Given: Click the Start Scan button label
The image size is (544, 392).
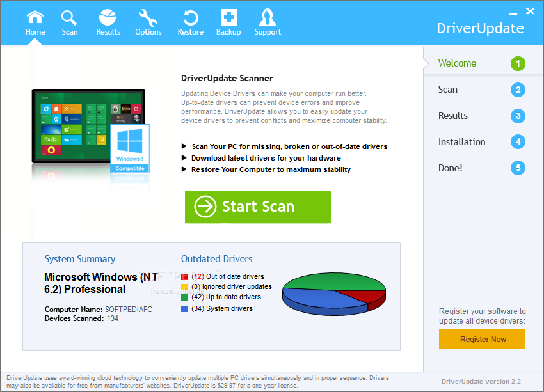Looking at the screenshot, I should pos(258,207).
